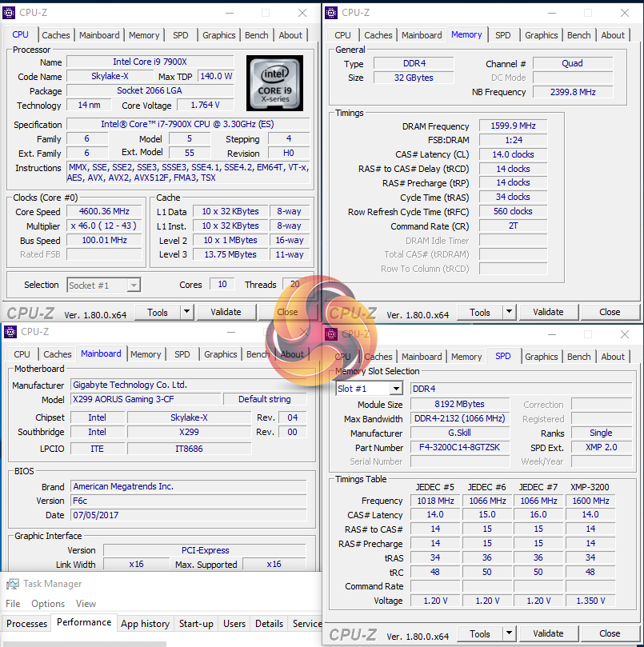Select About tab in SPD window

click(613, 357)
